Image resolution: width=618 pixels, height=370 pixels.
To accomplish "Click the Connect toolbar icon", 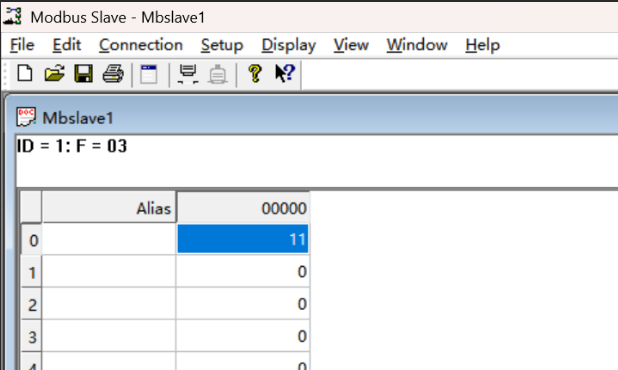I will (x=188, y=74).
